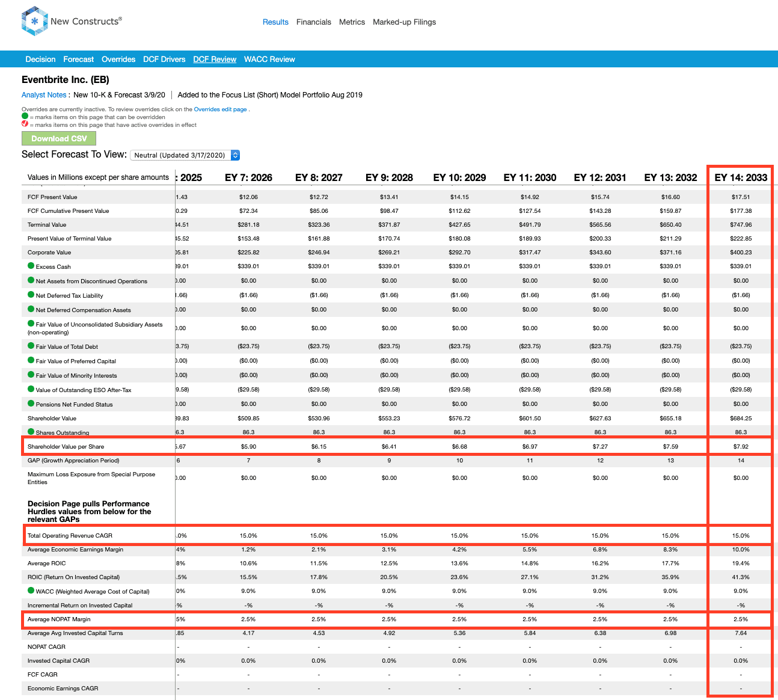Click green dot beside Net Deferred Tax Liability
Screen dimensions: 778x700
tap(31, 295)
